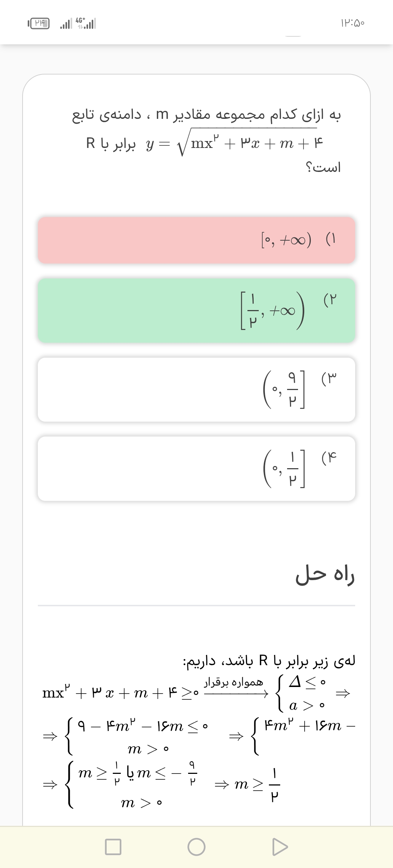
Task: Tap the solution inequality mx² + ۳x + m + ۴ ≥ ۰
Action: coord(120,693)
